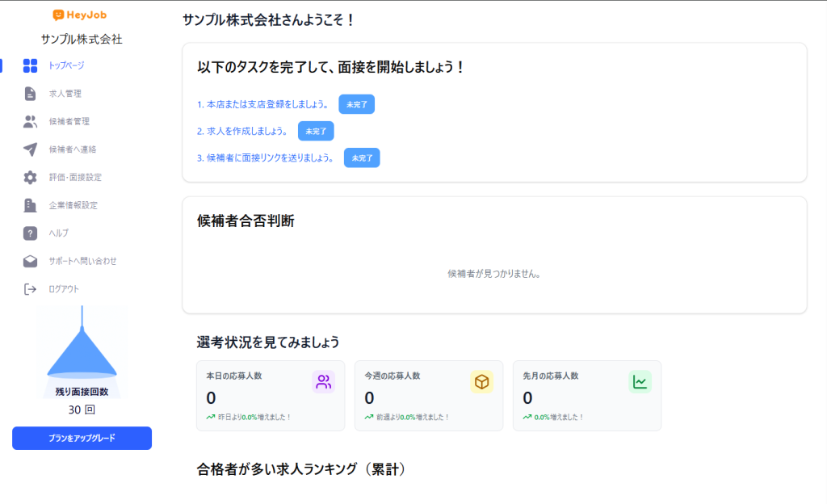
Task: Click the 候補者へ連絡 paper plane icon
Action: pyautogui.click(x=30, y=149)
